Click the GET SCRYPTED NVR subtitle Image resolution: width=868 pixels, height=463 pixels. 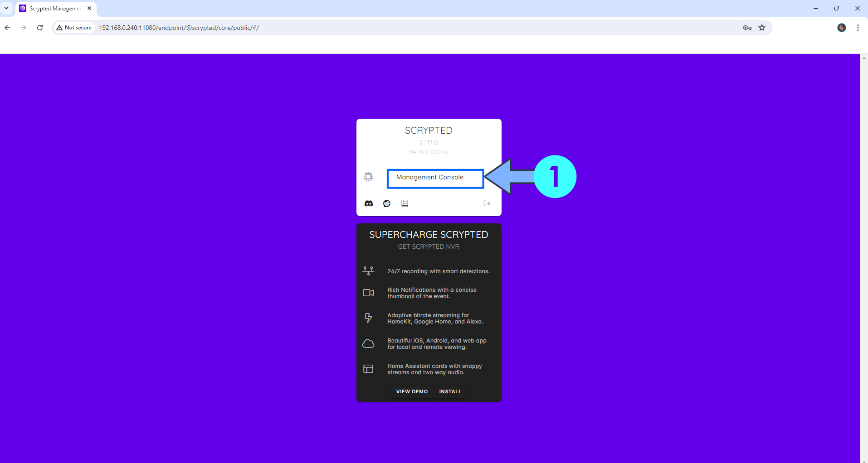(x=429, y=246)
